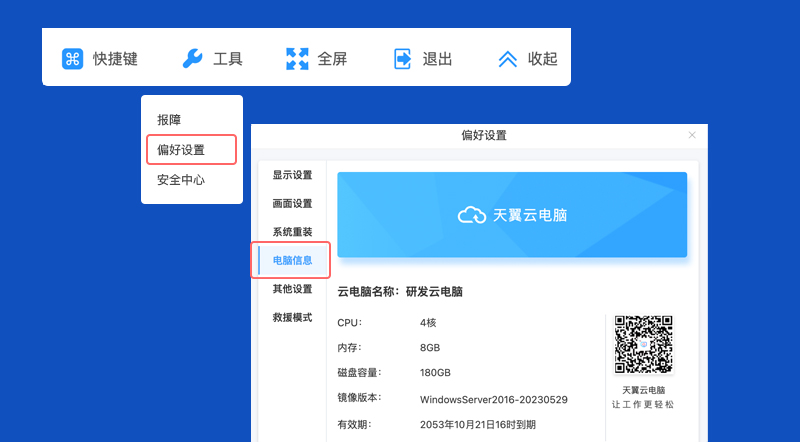Image resolution: width=800 pixels, height=442 pixels.
Task: Close the 偏好设置 dialog
Action: coord(692,135)
